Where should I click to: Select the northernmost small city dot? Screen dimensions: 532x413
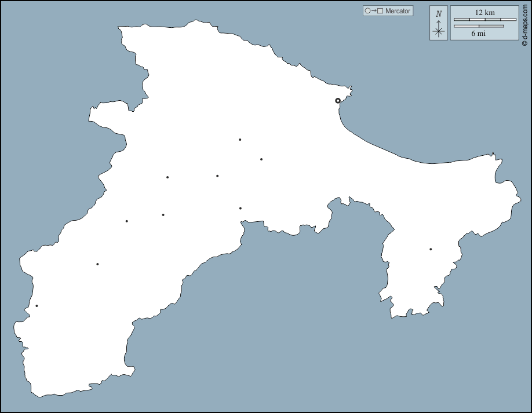[x=240, y=140]
